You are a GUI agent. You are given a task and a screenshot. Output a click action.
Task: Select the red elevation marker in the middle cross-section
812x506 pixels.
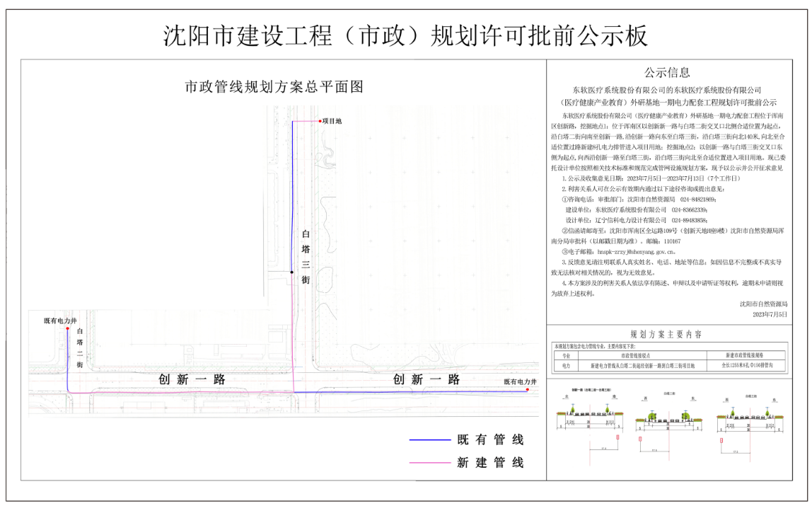(639, 439)
